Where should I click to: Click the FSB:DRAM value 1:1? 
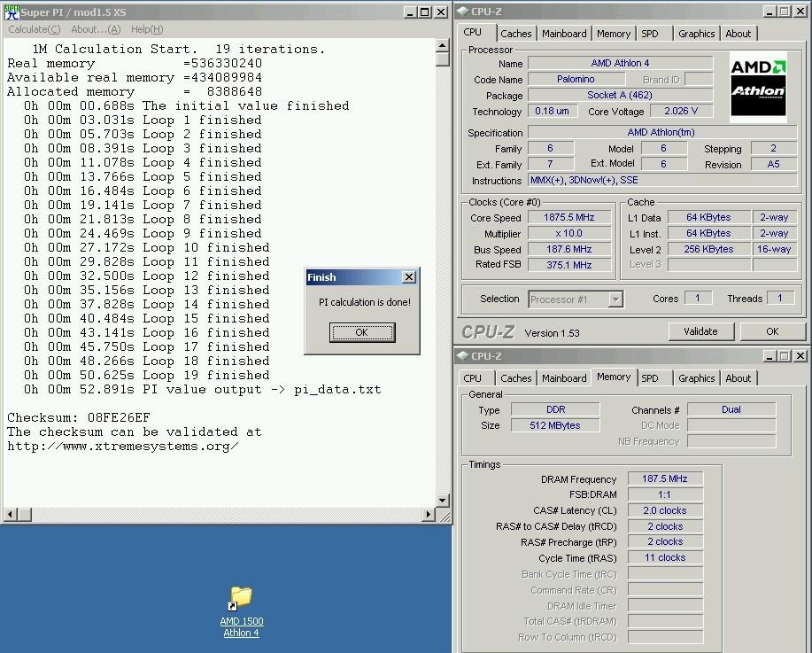(665, 494)
